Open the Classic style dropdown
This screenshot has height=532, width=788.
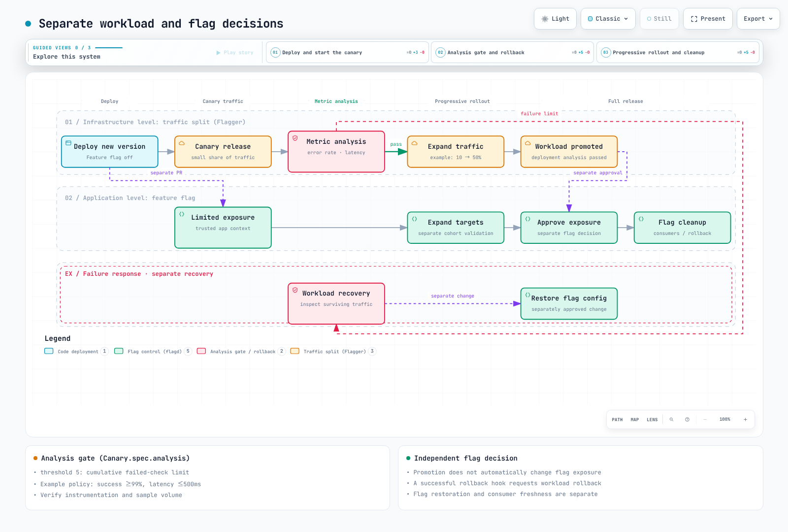tap(608, 19)
